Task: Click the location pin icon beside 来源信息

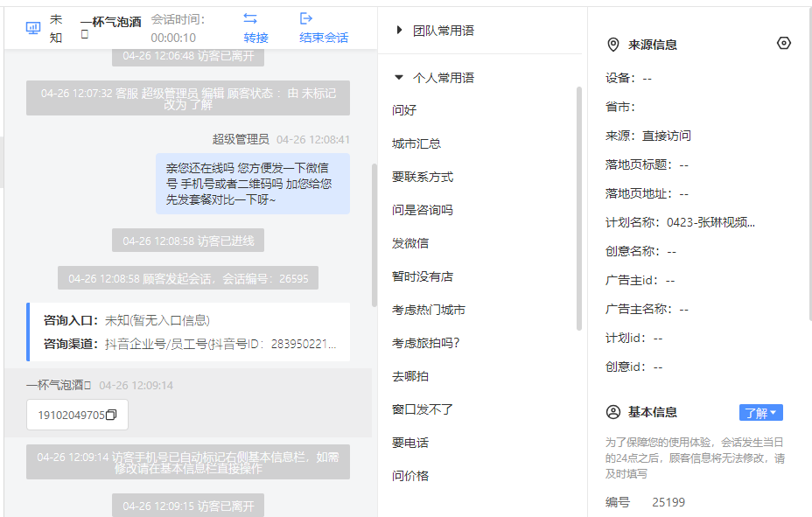Action: [x=613, y=45]
